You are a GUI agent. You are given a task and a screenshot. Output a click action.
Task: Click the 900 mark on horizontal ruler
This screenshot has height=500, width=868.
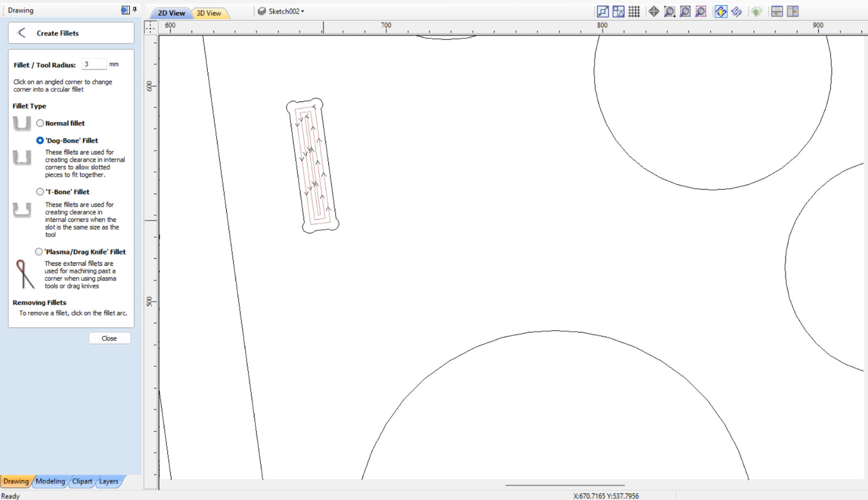818,25
